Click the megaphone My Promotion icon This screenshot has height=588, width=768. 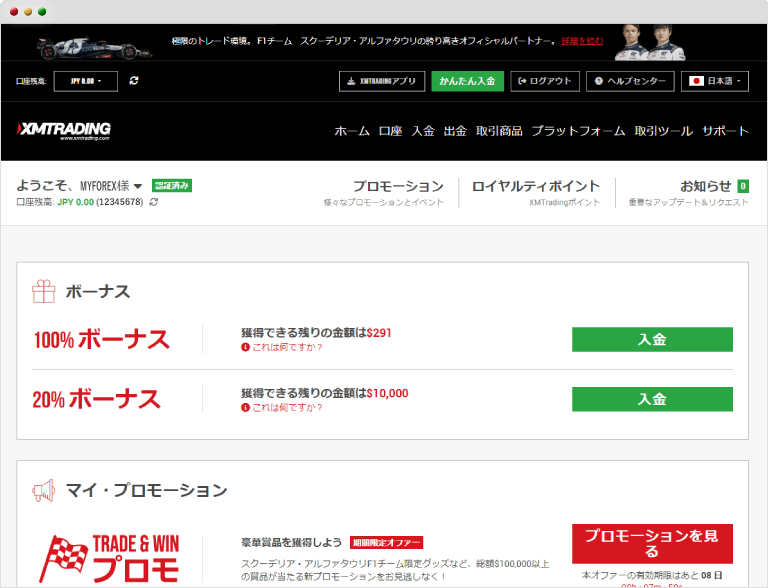[x=44, y=490]
